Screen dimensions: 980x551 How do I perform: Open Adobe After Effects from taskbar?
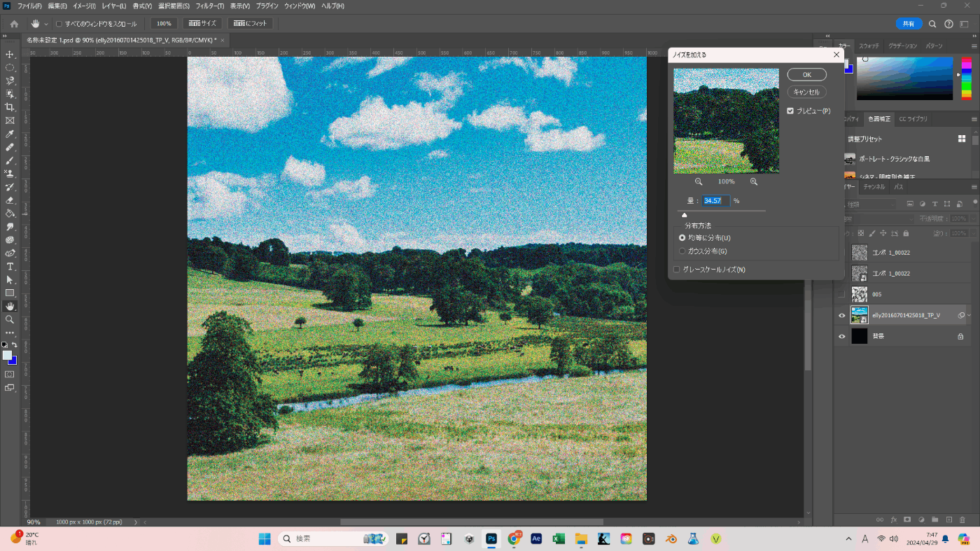coord(536,539)
